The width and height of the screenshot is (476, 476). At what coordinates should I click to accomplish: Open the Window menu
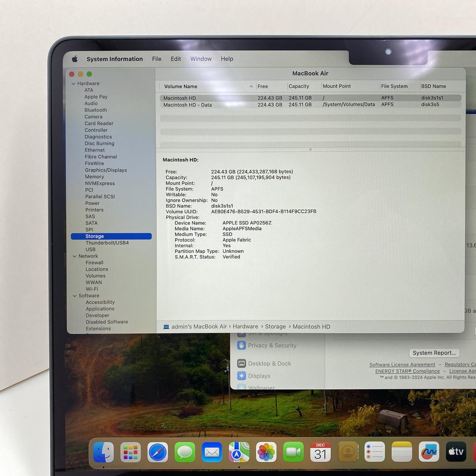click(x=201, y=59)
